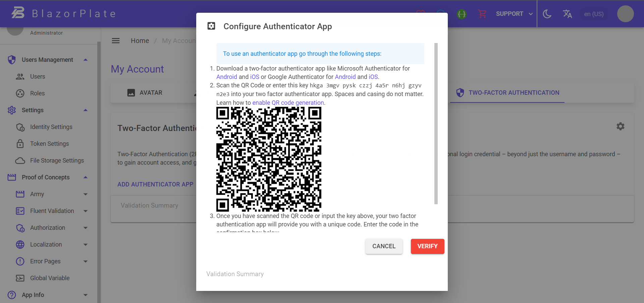Collapse the Users Management section
The height and width of the screenshot is (303, 644).
coord(85,59)
